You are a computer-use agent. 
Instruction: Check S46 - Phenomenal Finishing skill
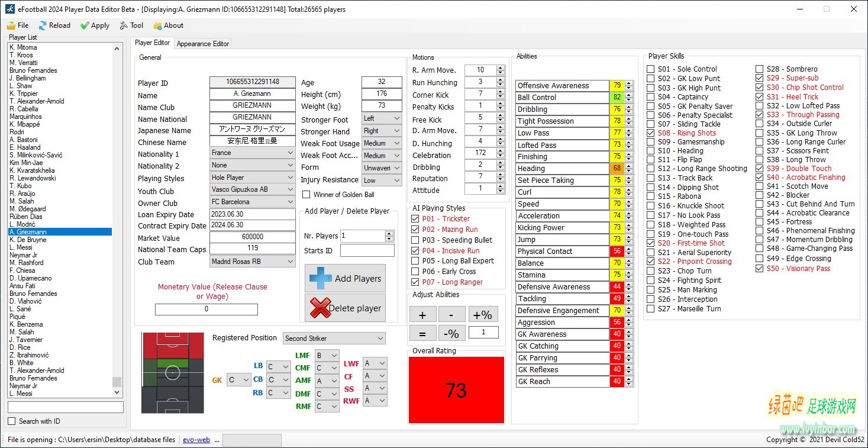coord(760,231)
